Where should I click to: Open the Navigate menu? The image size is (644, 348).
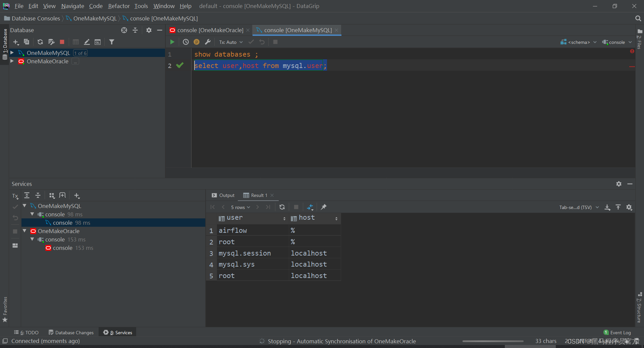(x=72, y=6)
